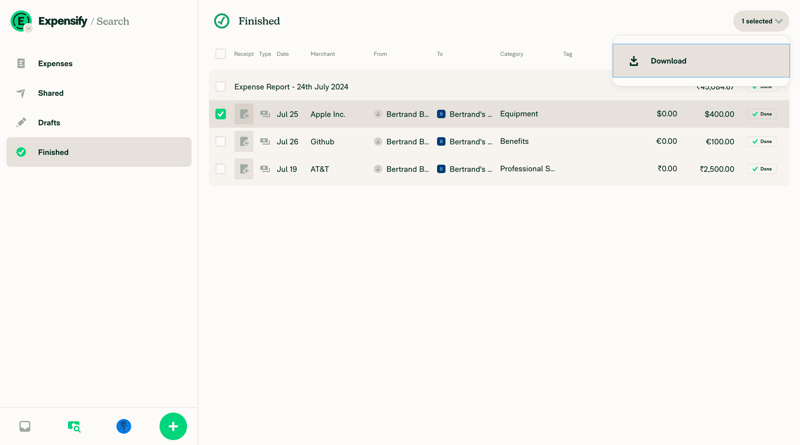Click the Bertrand's workspace icon in AT&T row
Viewport: 800px width, 445px height.
coord(441,169)
